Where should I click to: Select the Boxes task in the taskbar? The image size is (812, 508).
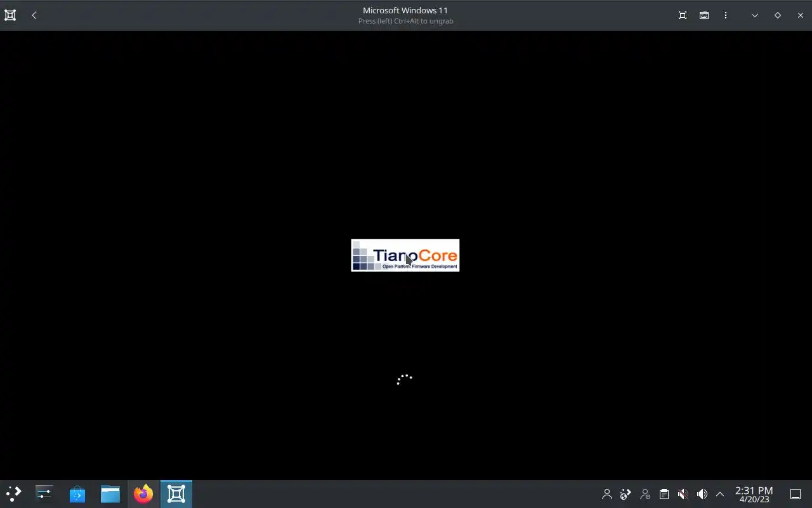[176, 493]
